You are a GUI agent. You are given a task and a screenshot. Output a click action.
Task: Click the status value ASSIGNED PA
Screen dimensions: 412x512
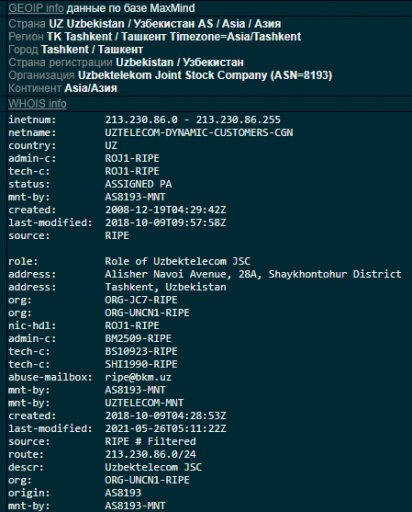[138, 184]
